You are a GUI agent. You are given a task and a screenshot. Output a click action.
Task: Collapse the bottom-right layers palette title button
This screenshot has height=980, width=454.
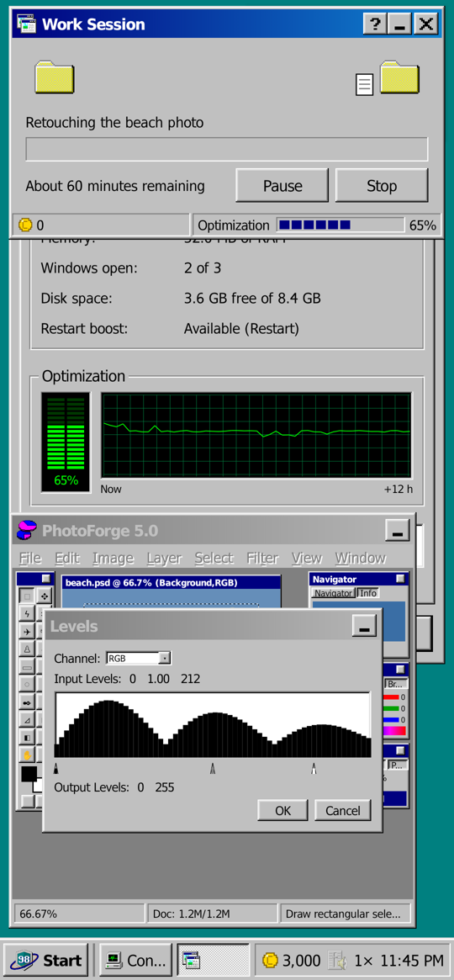[x=400, y=750]
